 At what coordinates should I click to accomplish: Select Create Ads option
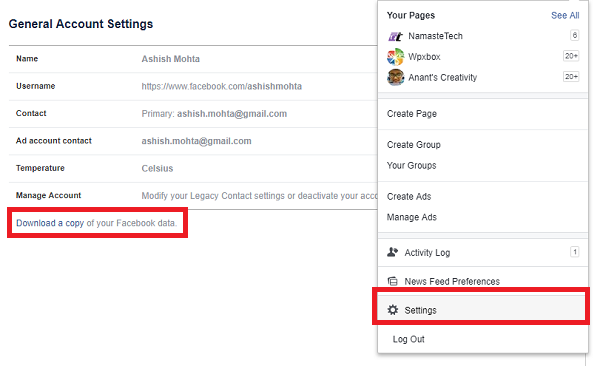pos(409,196)
